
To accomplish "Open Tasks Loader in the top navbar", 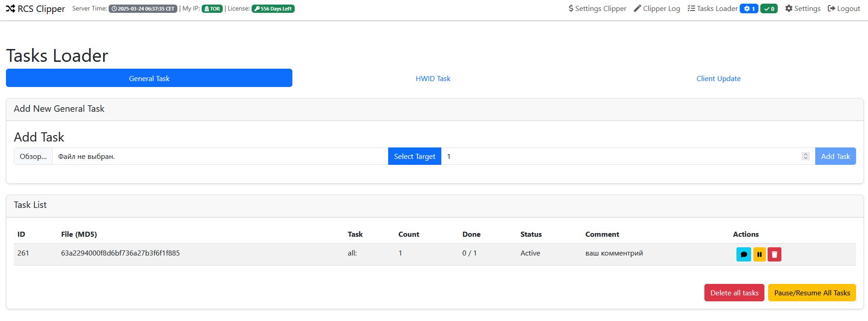I will 713,9.
